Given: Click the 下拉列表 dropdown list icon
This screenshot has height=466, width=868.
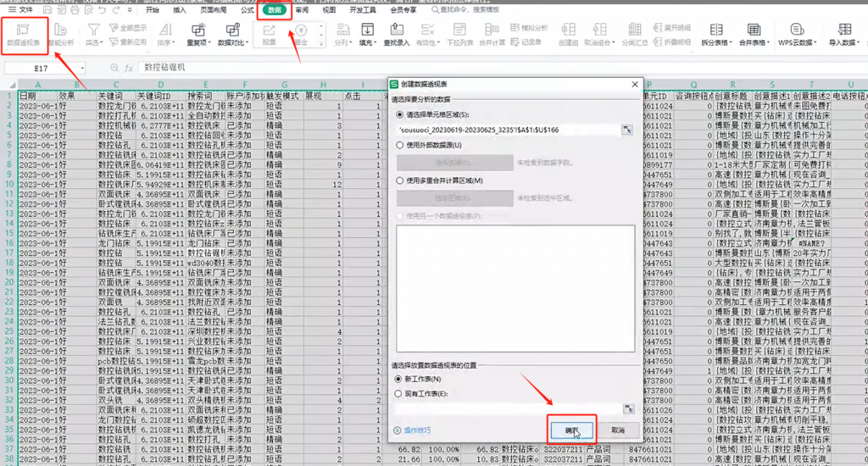Looking at the screenshot, I should click(459, 30).
